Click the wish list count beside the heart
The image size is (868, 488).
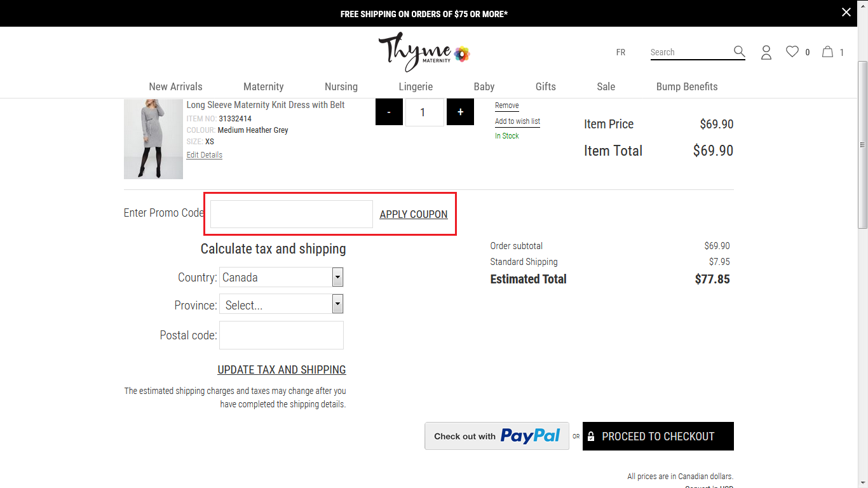[808, 53]
